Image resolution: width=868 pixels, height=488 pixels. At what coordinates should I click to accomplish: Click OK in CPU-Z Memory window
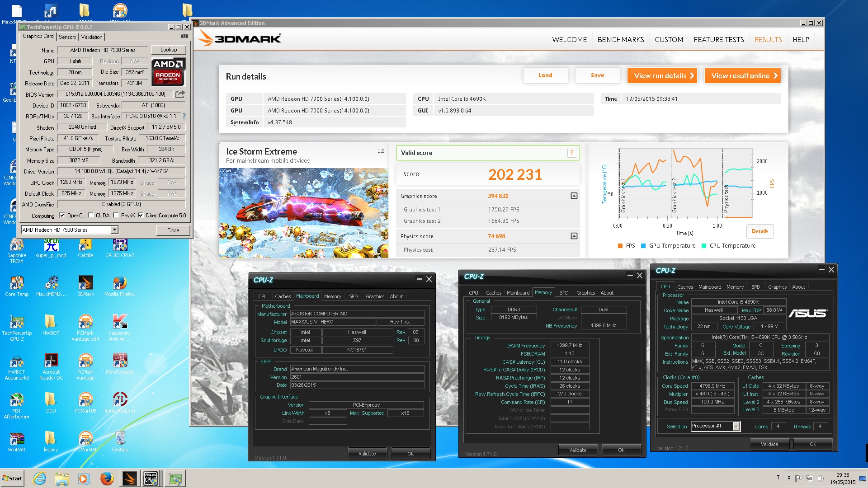[x=621, y=450]
